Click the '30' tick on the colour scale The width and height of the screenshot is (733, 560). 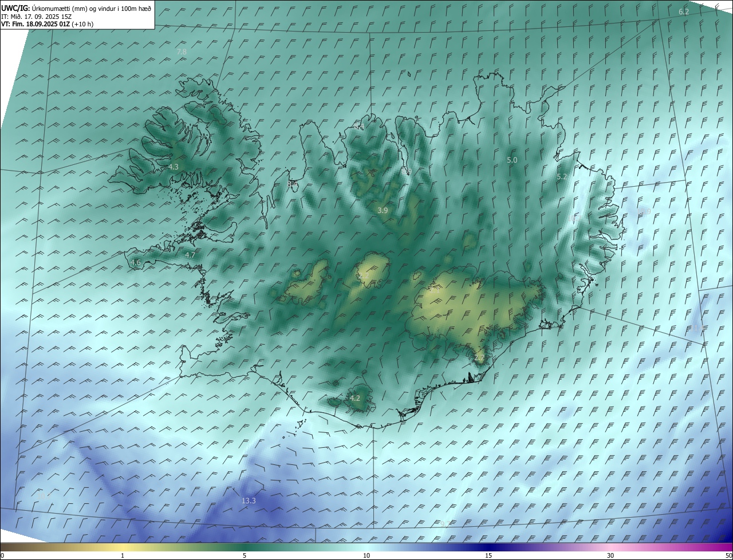click(610, 555)
